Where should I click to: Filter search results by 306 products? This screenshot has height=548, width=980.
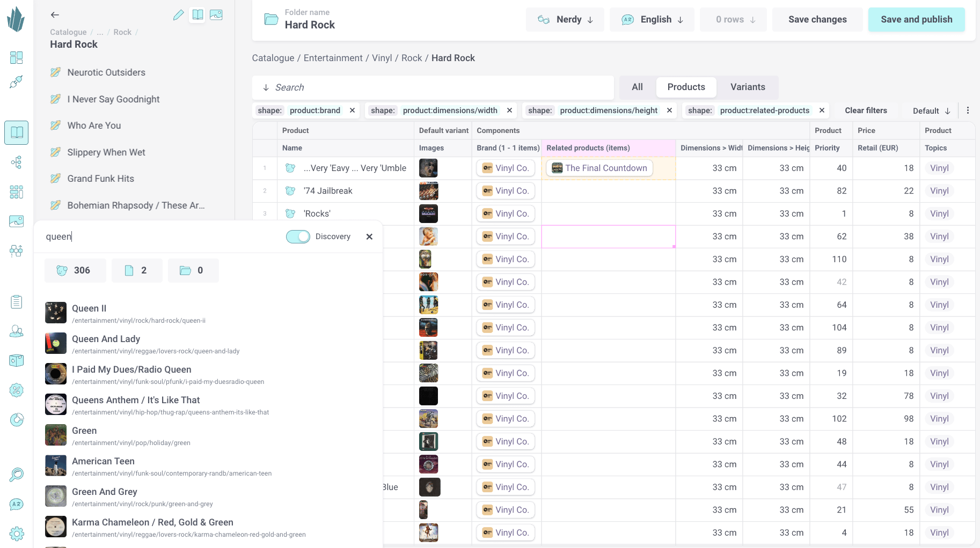pyautogui.click(x=75, y=270)
